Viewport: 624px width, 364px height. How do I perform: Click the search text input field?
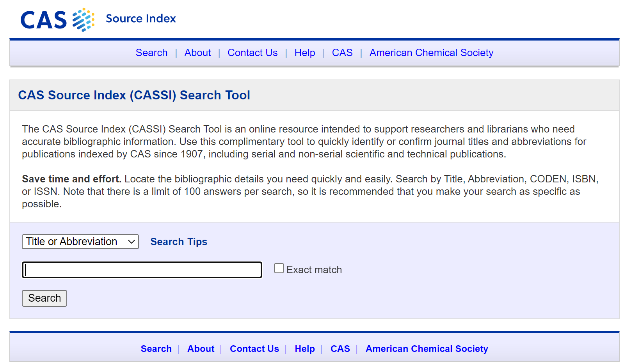[142, 270]
